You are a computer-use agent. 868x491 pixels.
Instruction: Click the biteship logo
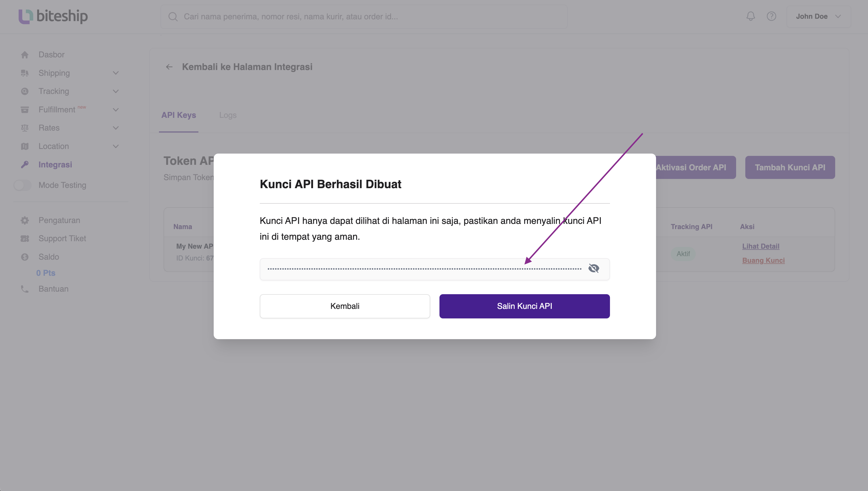click(x=53, y=16)
